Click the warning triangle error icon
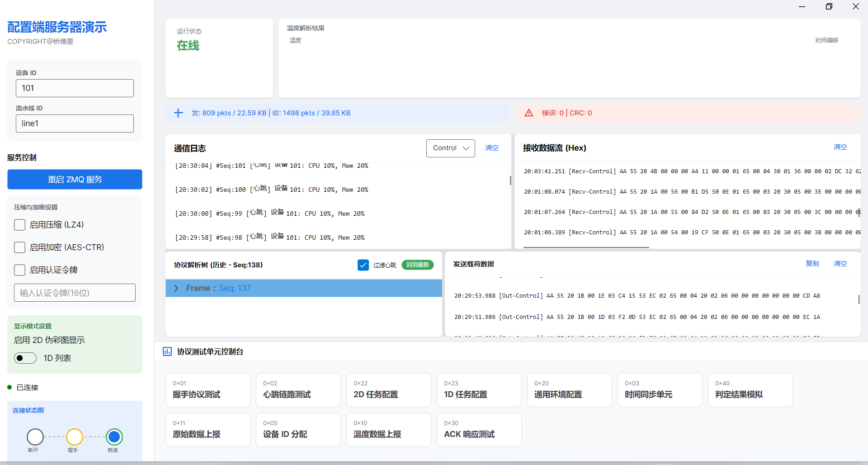Image resolution: width=868 pixels, height=465 pixels. [528, 113]
